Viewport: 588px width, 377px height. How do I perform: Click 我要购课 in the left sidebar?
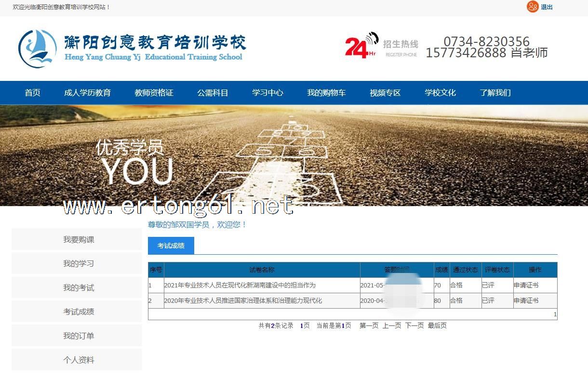click(78, 240)
